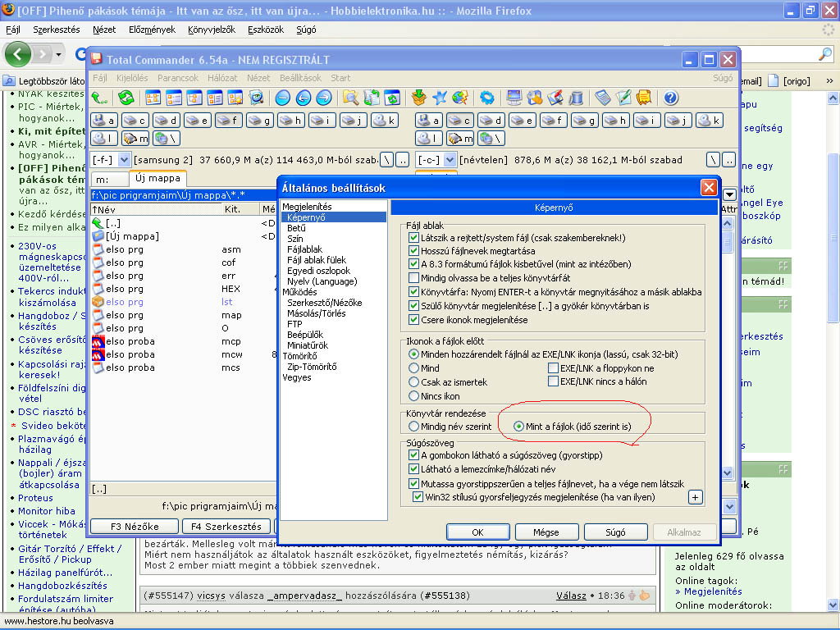The height and width of the screenshot is (630, 840).
Task: Click the Firefox green back button
Action: (18, 54)
